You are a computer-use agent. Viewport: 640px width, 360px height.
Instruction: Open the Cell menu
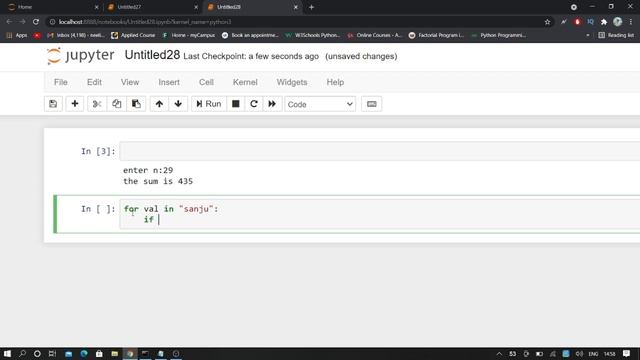point(206,82)
